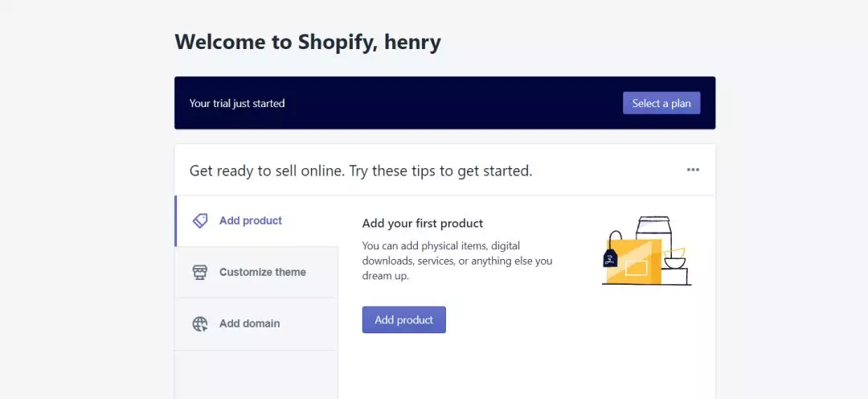Click the globe icon for Add domain
The height and width of the screenshot is (399, 868).
pos(200,323)
